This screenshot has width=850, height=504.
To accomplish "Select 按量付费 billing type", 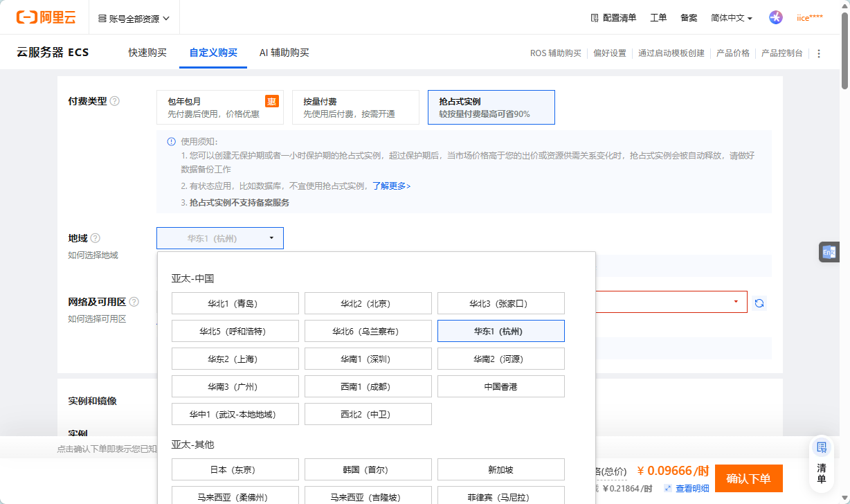I will pos(356,107).
